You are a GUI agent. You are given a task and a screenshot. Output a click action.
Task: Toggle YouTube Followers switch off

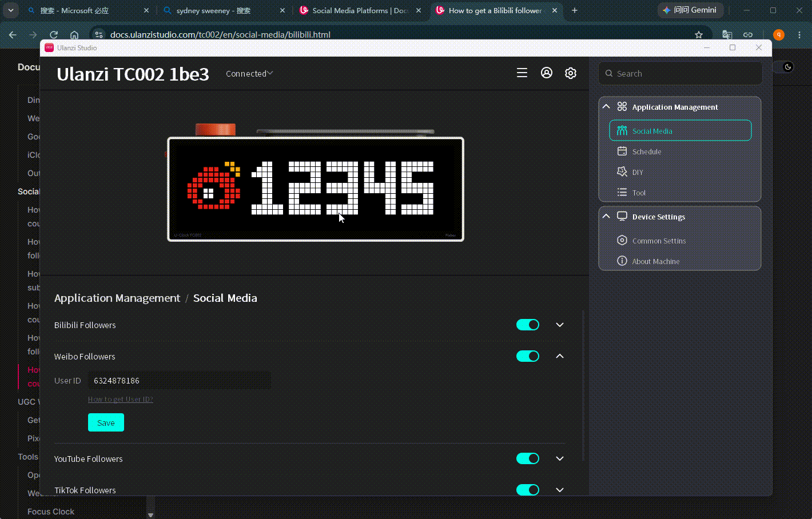point(528,458)
